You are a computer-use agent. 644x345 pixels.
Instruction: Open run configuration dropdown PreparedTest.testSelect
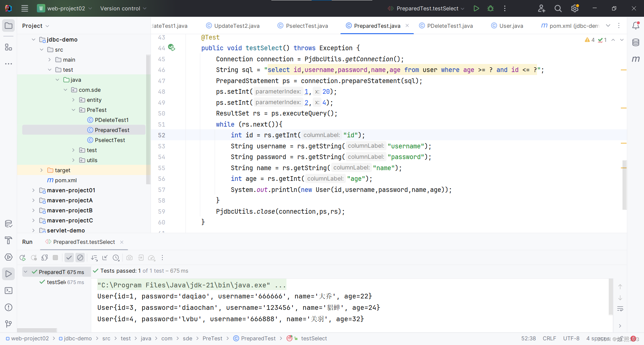[426, 8]
